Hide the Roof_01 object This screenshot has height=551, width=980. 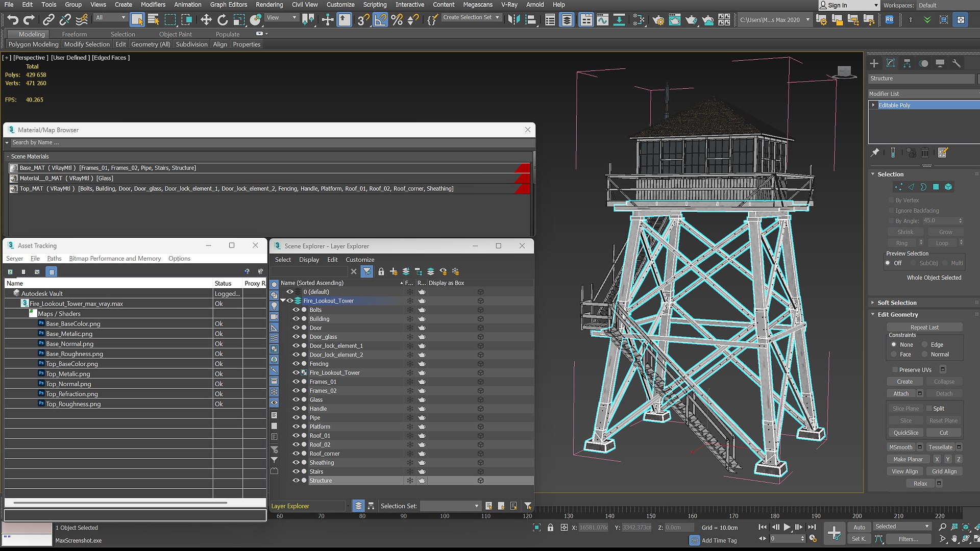296,436
